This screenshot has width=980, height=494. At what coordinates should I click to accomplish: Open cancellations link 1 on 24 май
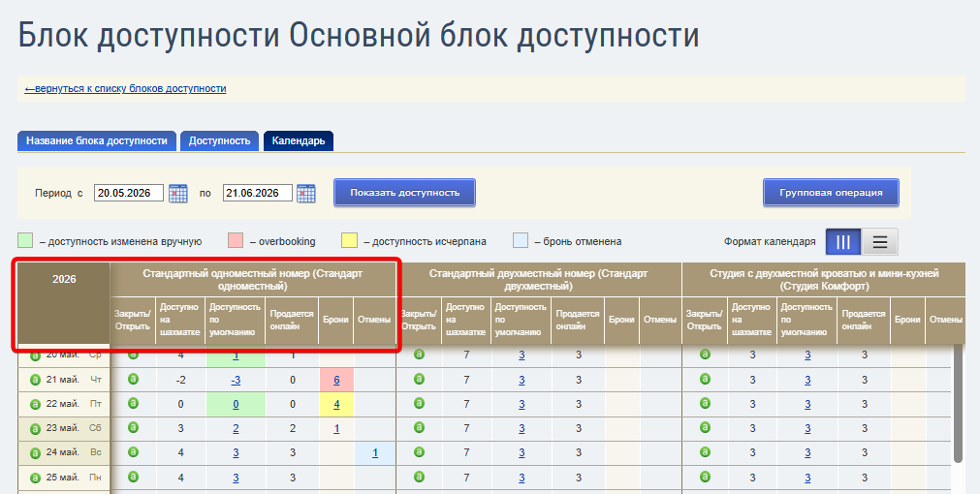pos(375,453)
